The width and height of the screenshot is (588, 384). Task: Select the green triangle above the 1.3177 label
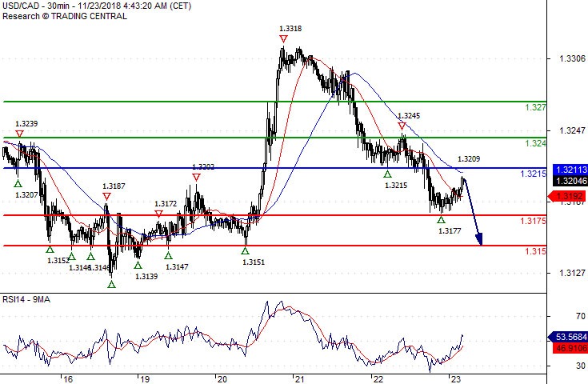441,220
